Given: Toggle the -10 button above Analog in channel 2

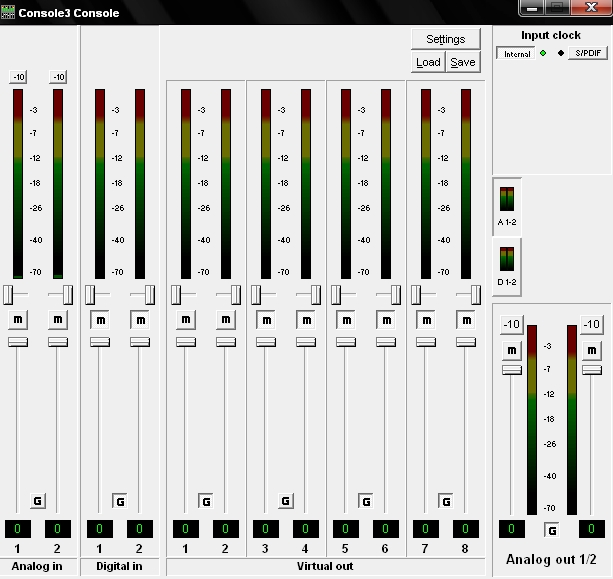Looking at the screenshot, I should (x=58, y=77).
